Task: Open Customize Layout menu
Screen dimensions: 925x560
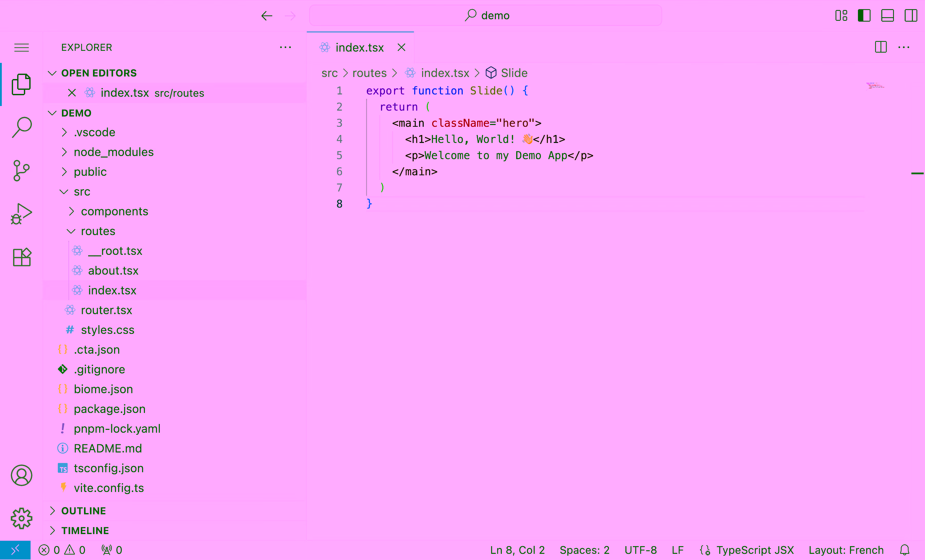Action: pyautogui.click(x=841, y=15)
